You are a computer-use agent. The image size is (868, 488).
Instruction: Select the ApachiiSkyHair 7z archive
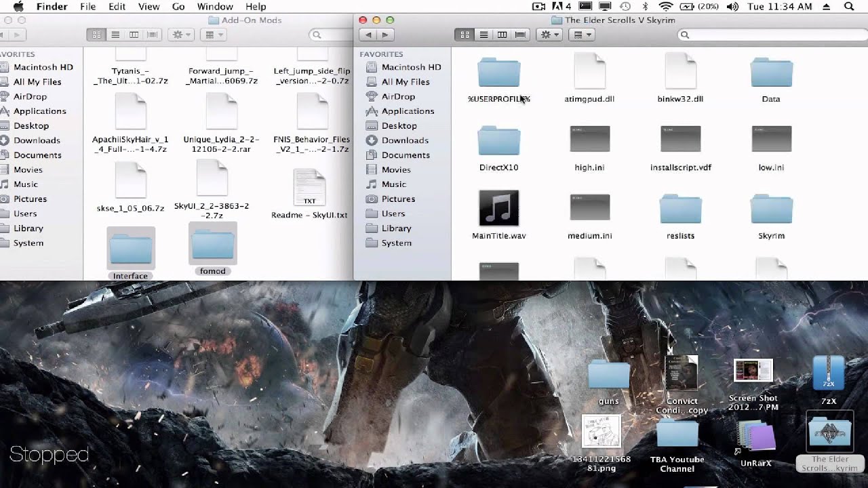[130, 110]
